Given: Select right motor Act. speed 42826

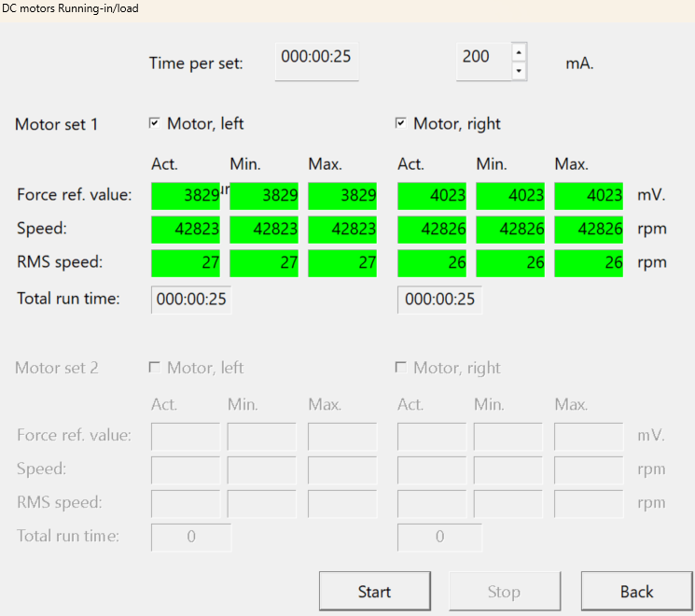Looking at the screenshot, I should (x=432, y=230).
